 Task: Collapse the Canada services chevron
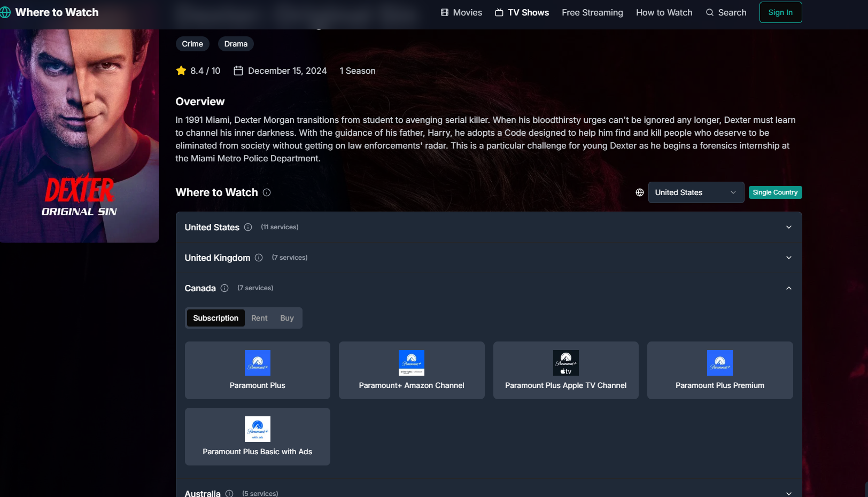click(789, 288)
